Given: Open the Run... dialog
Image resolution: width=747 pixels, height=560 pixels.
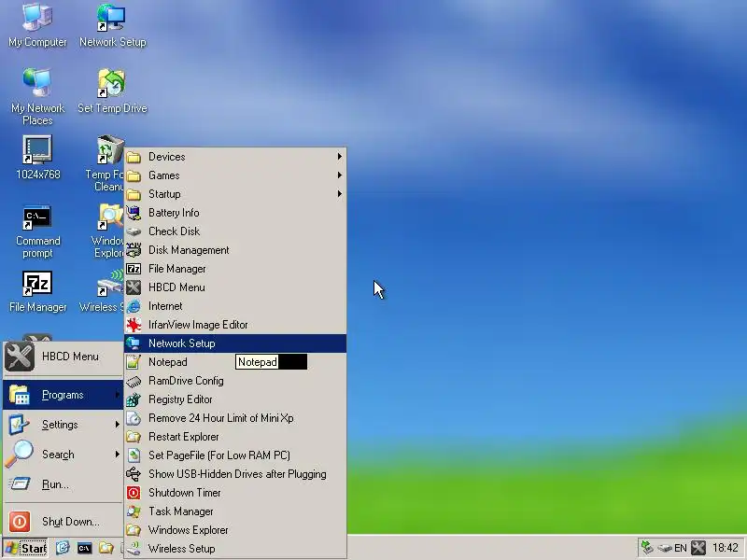Looking at the screenshot, I should click(63, 484).
